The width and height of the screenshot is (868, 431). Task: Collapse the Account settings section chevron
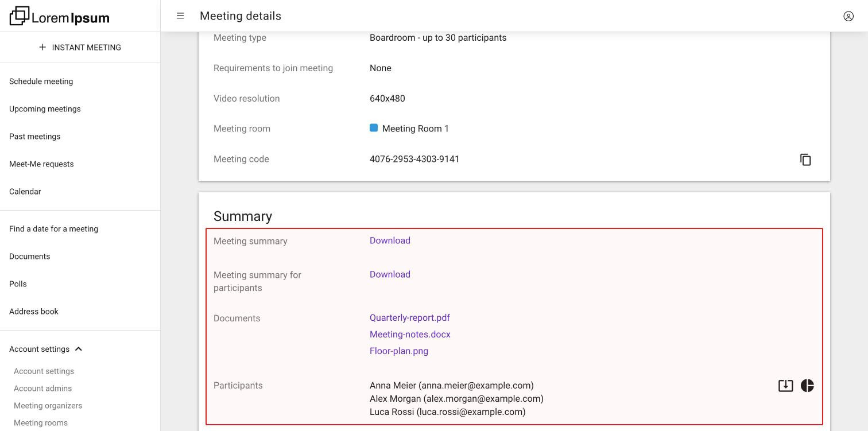click(x=79, y=349)
